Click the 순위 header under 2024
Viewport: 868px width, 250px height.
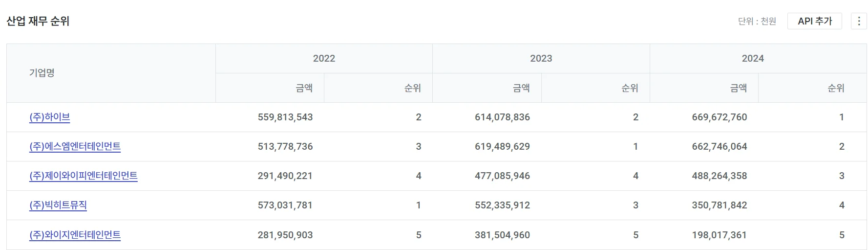coord(836,88)
